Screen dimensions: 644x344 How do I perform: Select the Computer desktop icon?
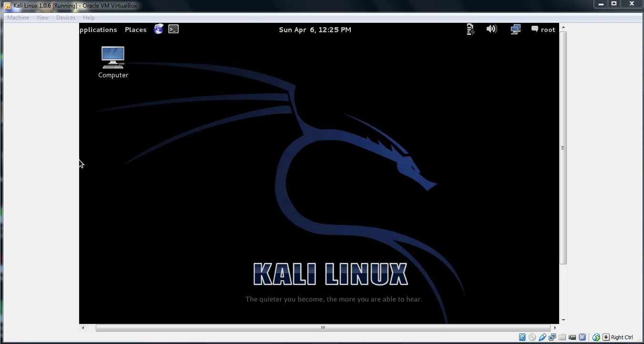pyautogui.click(x=113, y=62)
